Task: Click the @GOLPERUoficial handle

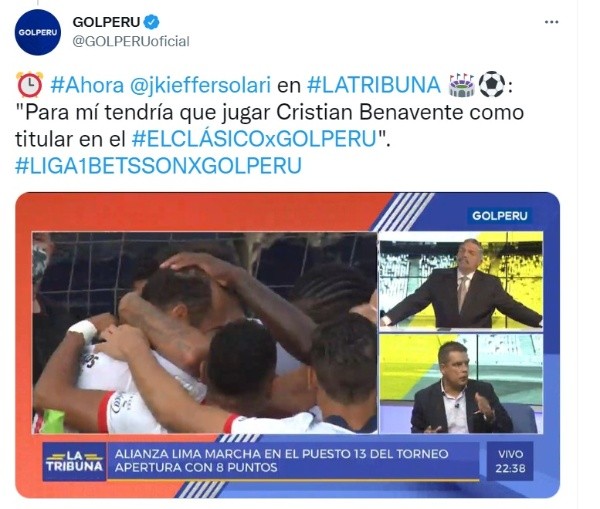Action: (x=131, y=41)
